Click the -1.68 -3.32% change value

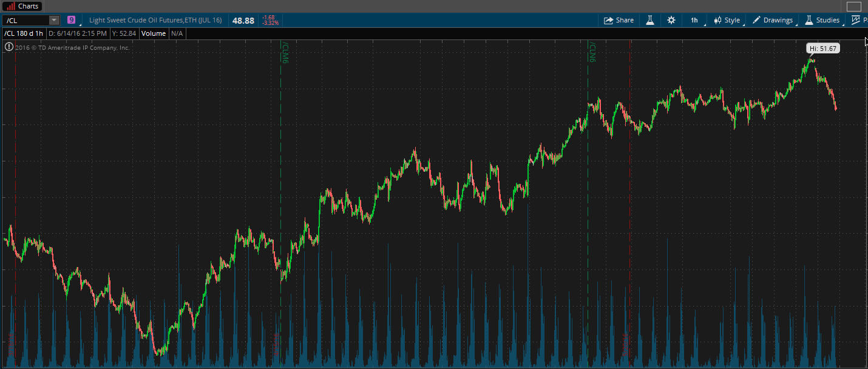pos(270,20)
